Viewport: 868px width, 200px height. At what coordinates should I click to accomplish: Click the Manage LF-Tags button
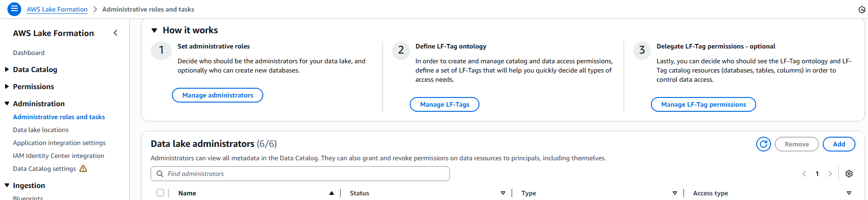(x=444, y=104)
